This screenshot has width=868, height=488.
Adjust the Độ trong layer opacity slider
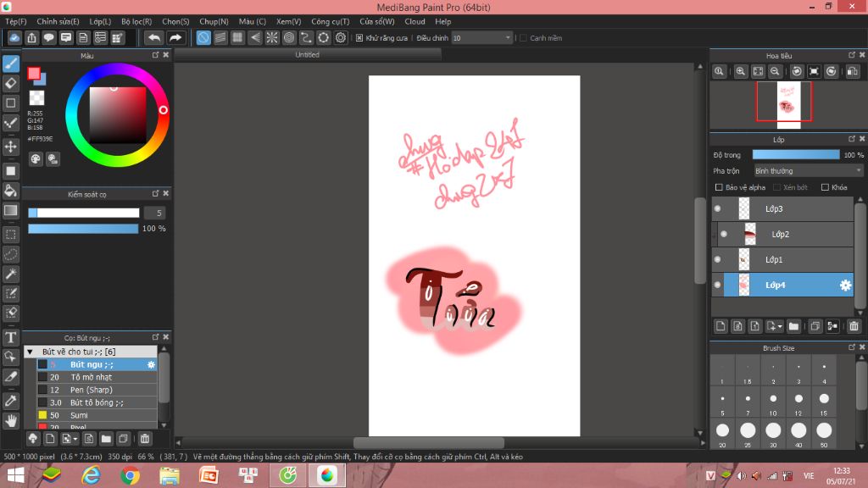[795, 155]
